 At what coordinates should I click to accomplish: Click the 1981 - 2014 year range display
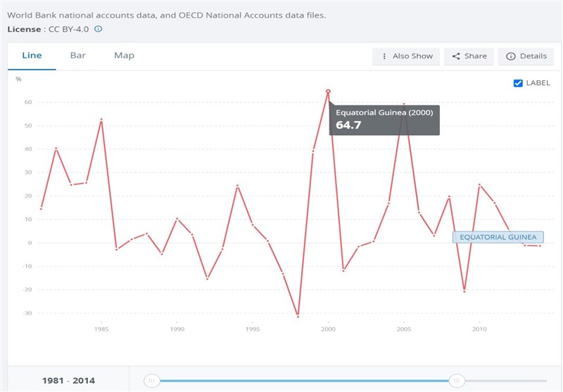[67, 381]
